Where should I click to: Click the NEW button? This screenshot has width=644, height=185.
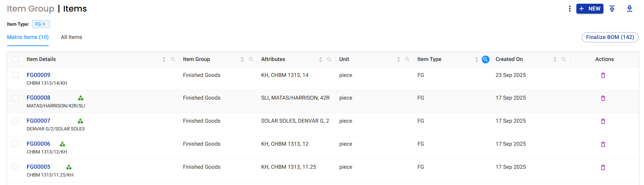[x=590, y=9]
